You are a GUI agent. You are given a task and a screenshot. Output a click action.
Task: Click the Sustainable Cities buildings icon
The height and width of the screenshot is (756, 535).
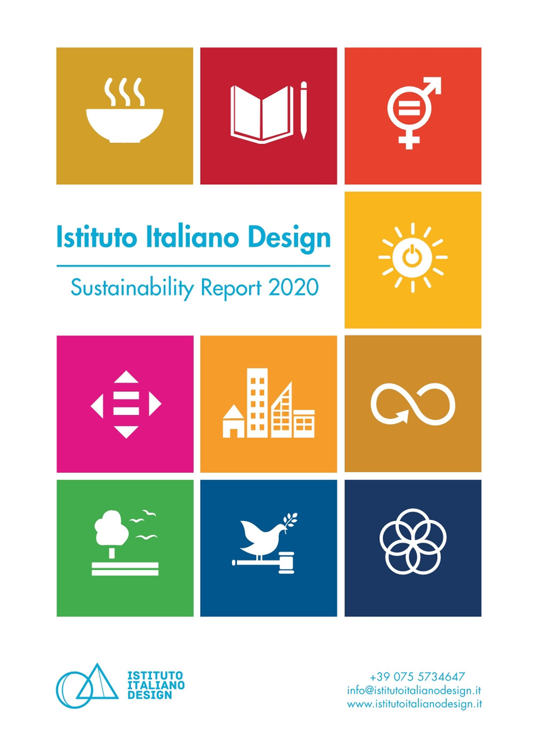point(269,404)
